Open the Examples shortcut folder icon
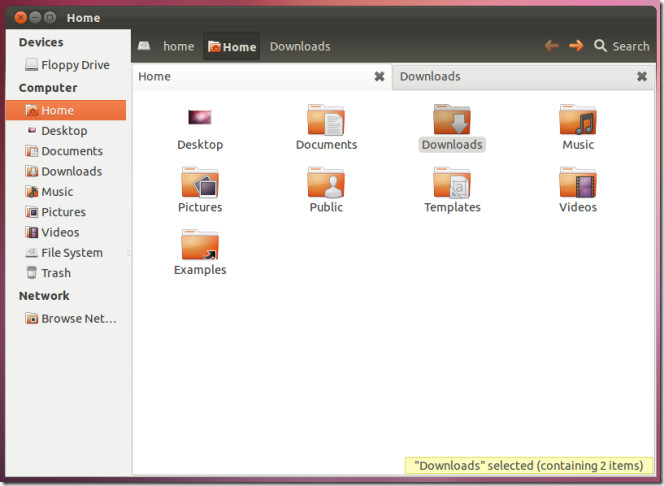 coord(199,245)
